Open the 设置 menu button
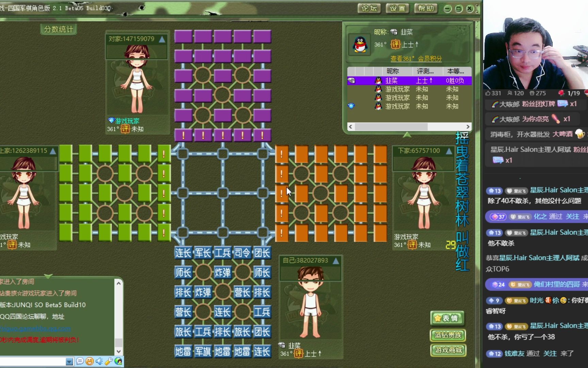The image size is (588, 368). pos(397,9)
